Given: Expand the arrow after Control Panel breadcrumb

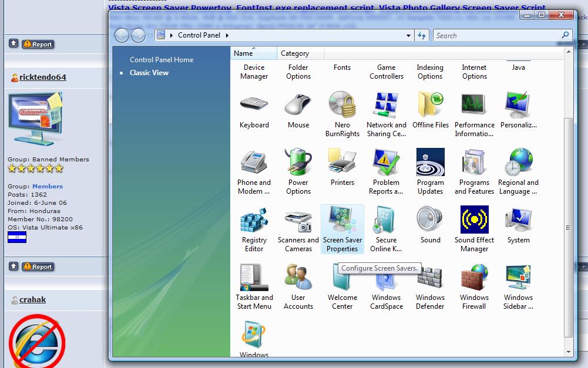Looking at the screenshot, I should (x=227, y=35).
